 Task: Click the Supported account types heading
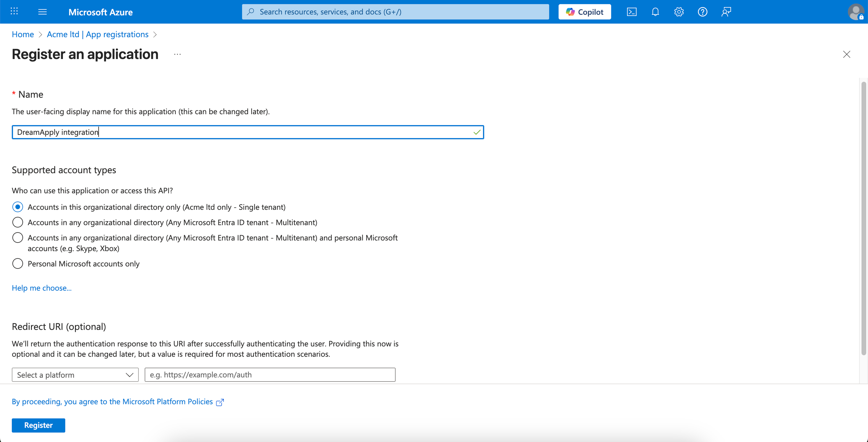tap(64, 170)
